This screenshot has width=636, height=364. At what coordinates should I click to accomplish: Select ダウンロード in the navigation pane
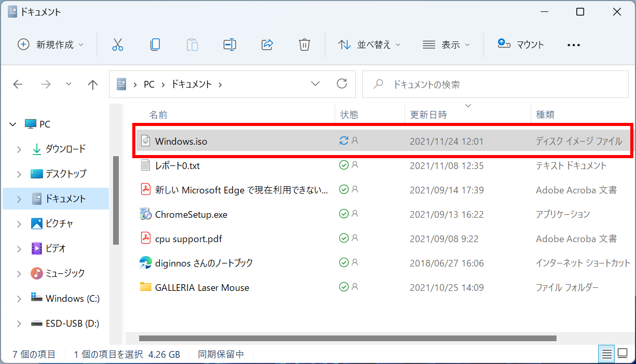click(65, 149)
